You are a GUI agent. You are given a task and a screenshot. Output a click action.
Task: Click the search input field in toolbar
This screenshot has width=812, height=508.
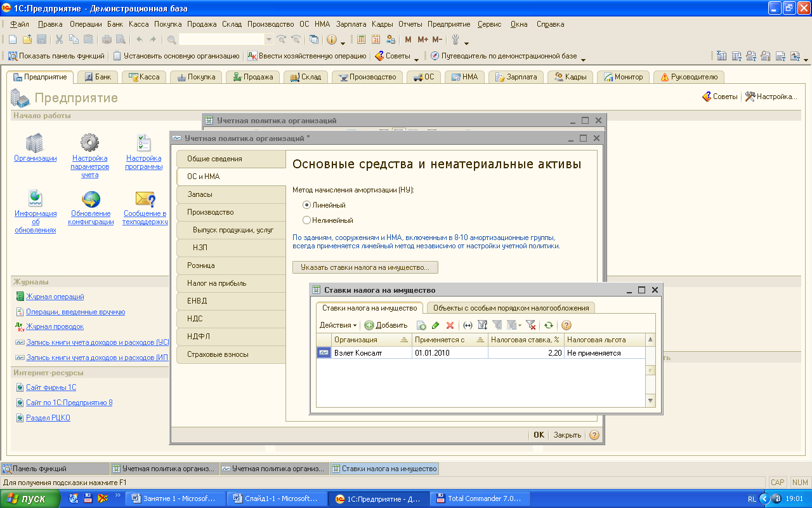tap(221, 39)
